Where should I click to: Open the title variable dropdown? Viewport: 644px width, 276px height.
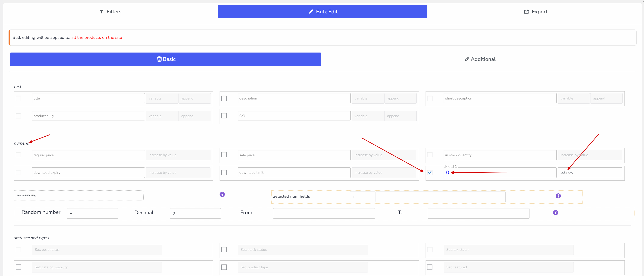pos(162,98)
